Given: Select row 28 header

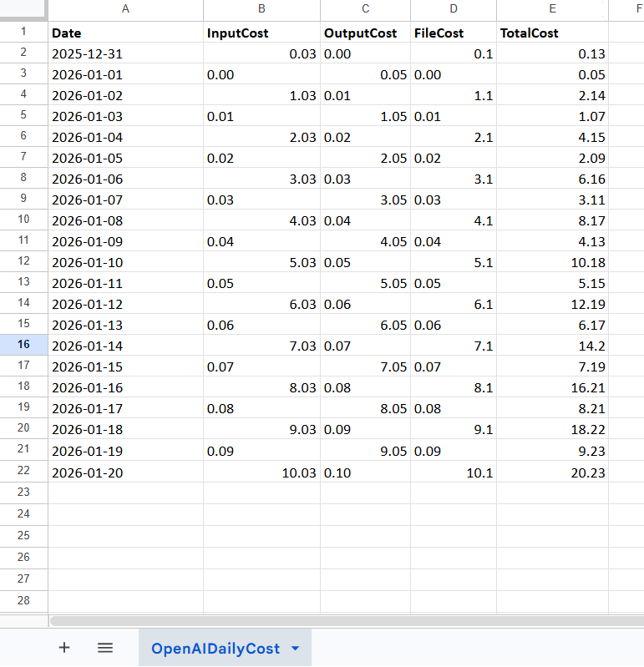Looking at the screenshot, I should [23, 601].
